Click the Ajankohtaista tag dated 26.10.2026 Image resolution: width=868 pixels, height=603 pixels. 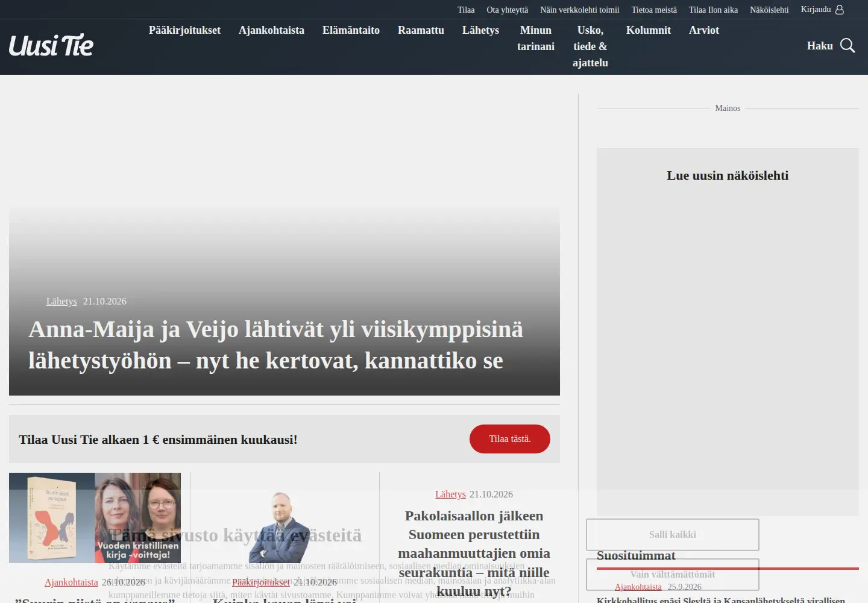click(x=71, y=582)
